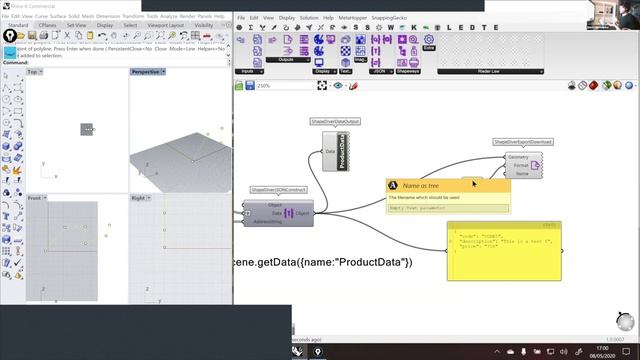Open Rhino Curve menu

click(41, 16)
